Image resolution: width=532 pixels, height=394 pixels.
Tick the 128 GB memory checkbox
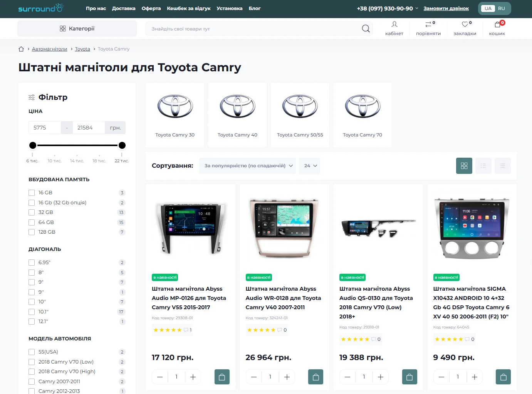tap(32, 232)
